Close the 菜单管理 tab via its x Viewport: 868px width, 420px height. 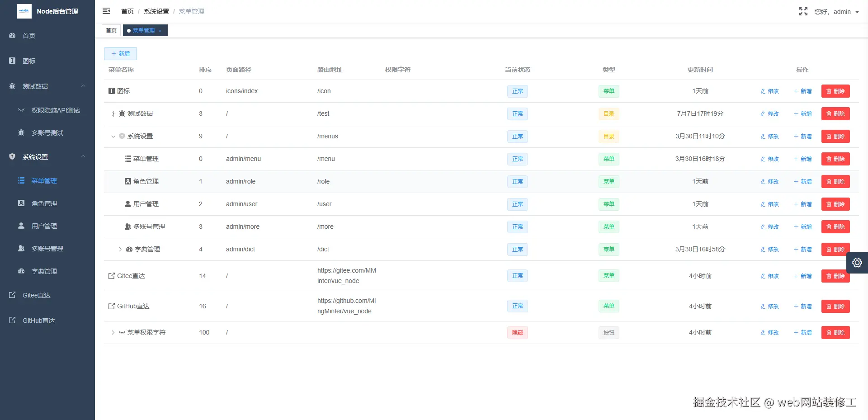point(160,31)
